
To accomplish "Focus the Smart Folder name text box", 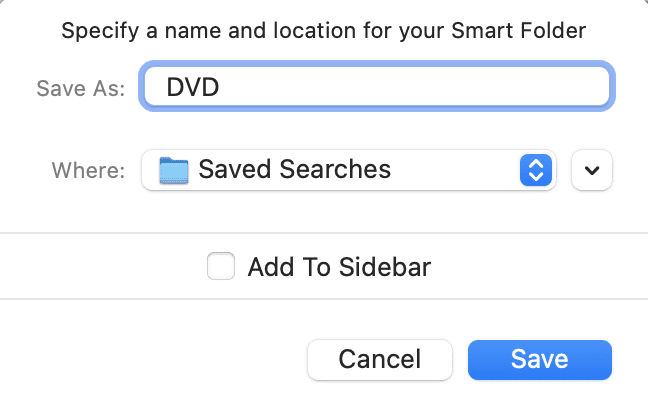I will tap(376, 87).
